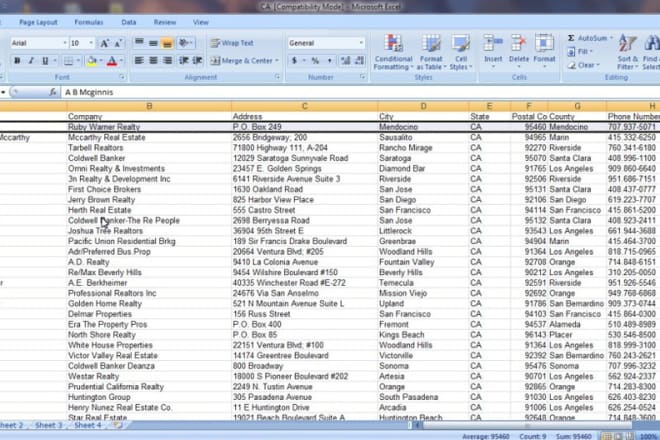Click the Shrink Font icon
This screenshot has height=440, width=660.
coord(118,43)
